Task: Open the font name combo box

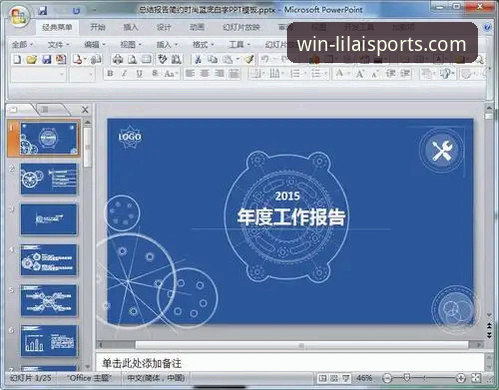Action: [x=38, y=75]
